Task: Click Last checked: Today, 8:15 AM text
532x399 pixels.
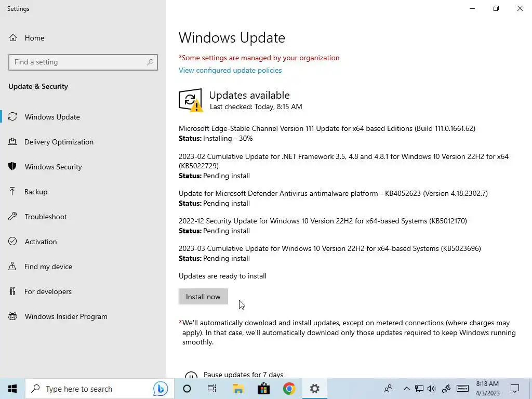Action: 256,107
